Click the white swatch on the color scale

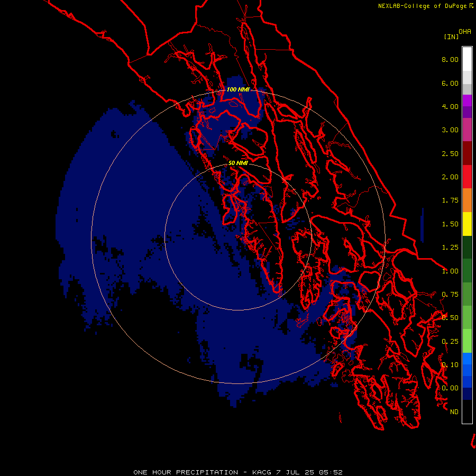point(467,59)
